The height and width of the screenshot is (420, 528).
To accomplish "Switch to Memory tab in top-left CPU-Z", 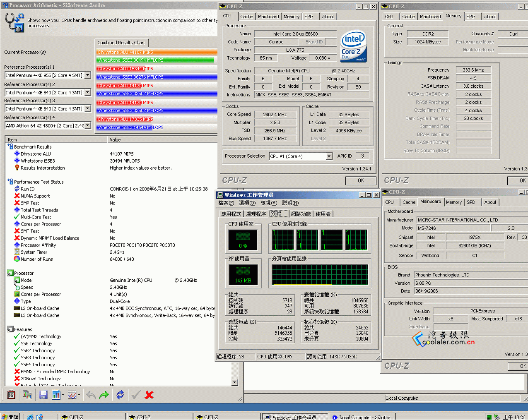I will pos(292,17).
